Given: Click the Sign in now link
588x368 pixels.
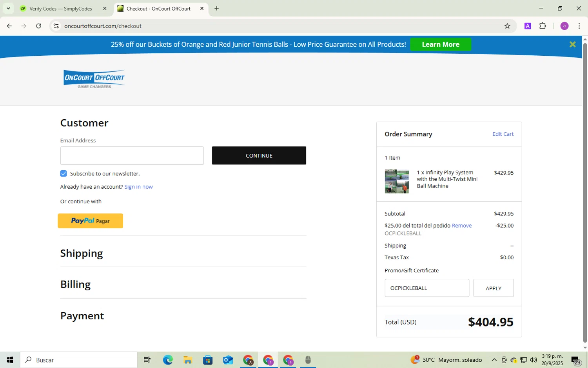Looking at the screenshot, I should (x=138, y=187).
